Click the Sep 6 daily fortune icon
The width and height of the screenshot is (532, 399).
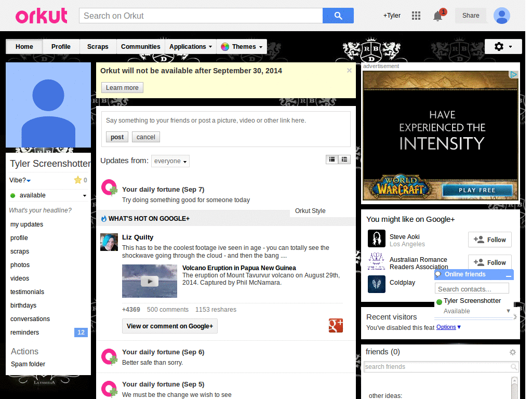[x=109, y=357]
